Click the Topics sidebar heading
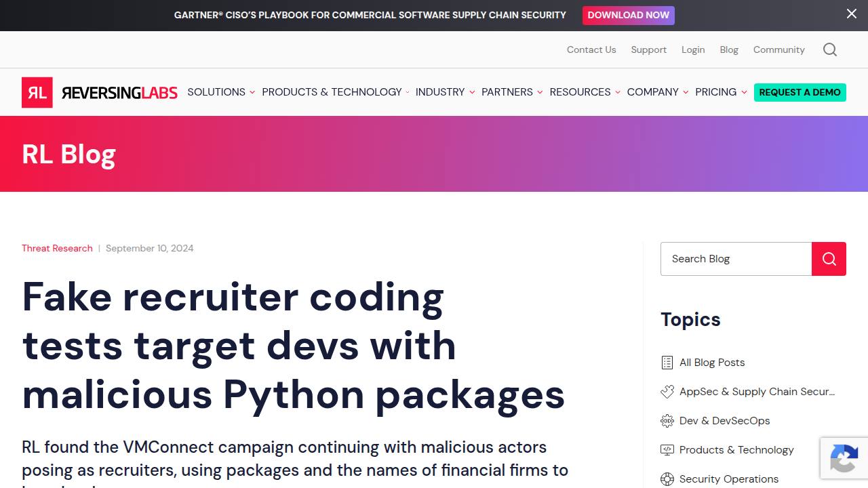The width and height of the screenshot is (868, 488). pyautogui.click(x=690, y=319)
